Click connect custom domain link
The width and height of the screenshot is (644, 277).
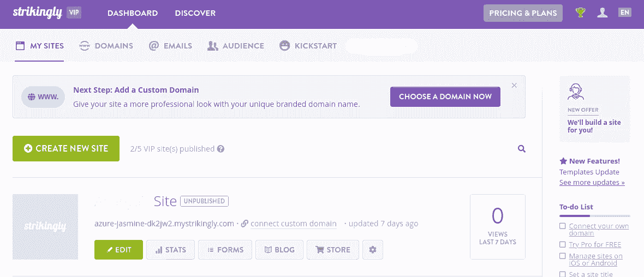293,224
